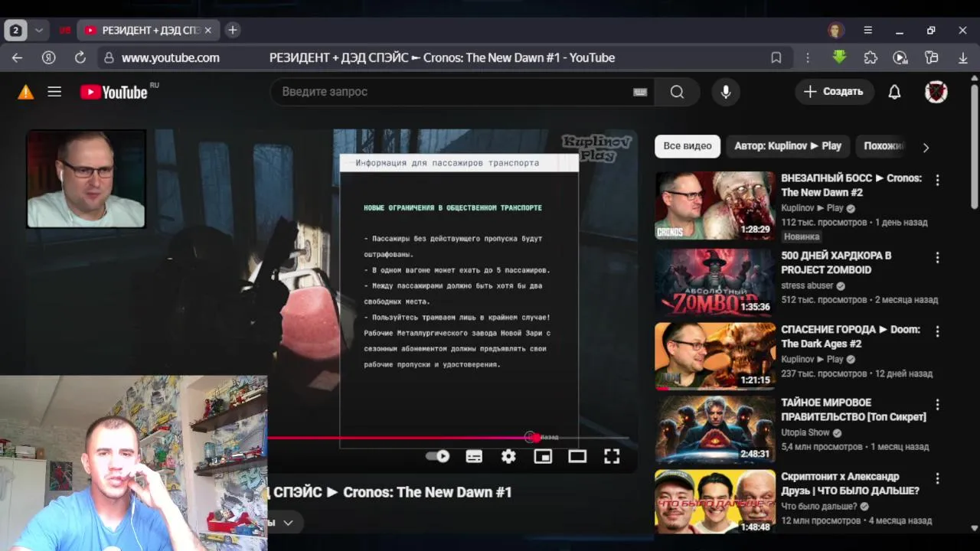Open Скриптонит х Александр Друзь thumbnail
Screen dimensions: 980x551
coord(715,501)
